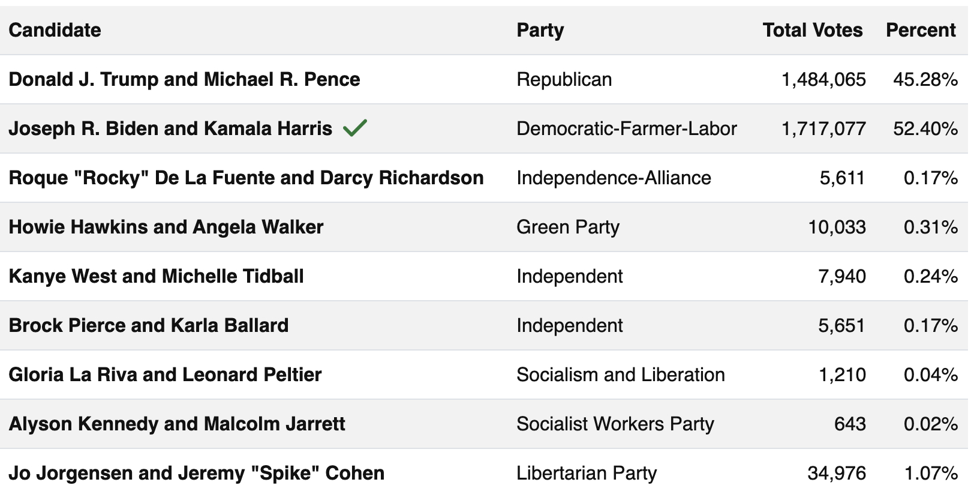
Task: Click the Percent column header
Action: (921, 30)
